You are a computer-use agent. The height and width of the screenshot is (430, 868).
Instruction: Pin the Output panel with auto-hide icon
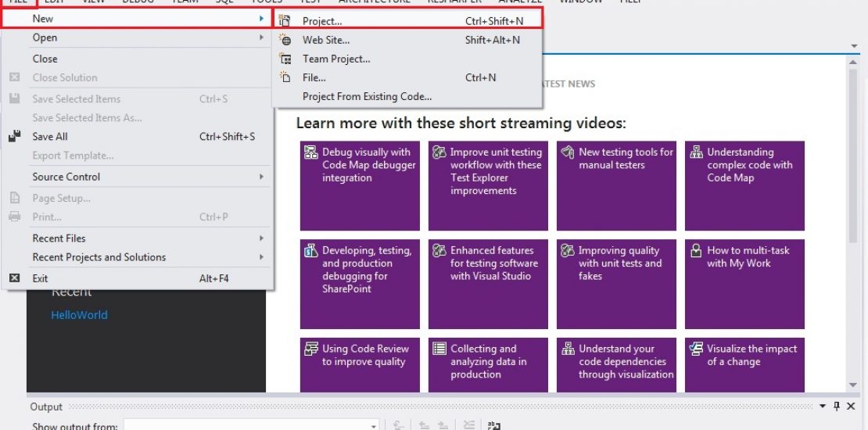[836, 407]
